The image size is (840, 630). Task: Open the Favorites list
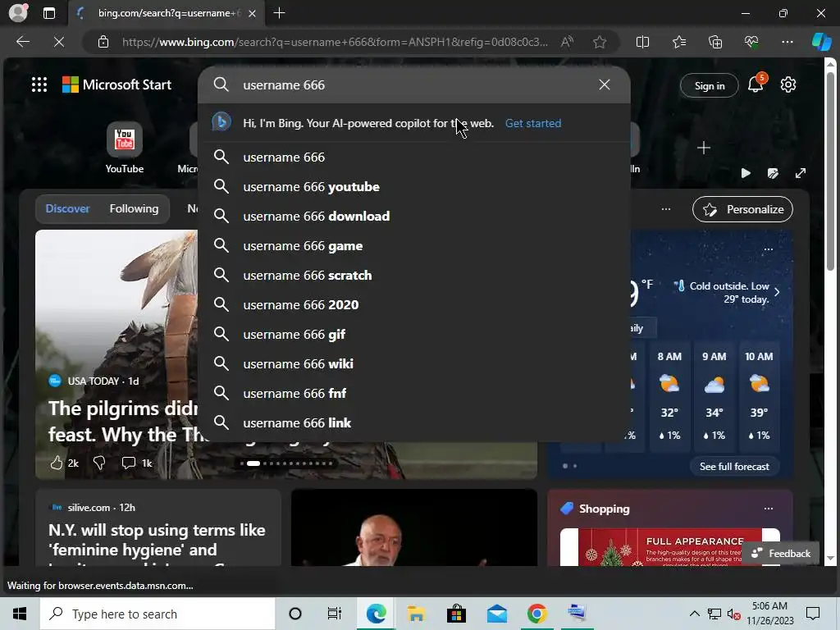point(678,42)
